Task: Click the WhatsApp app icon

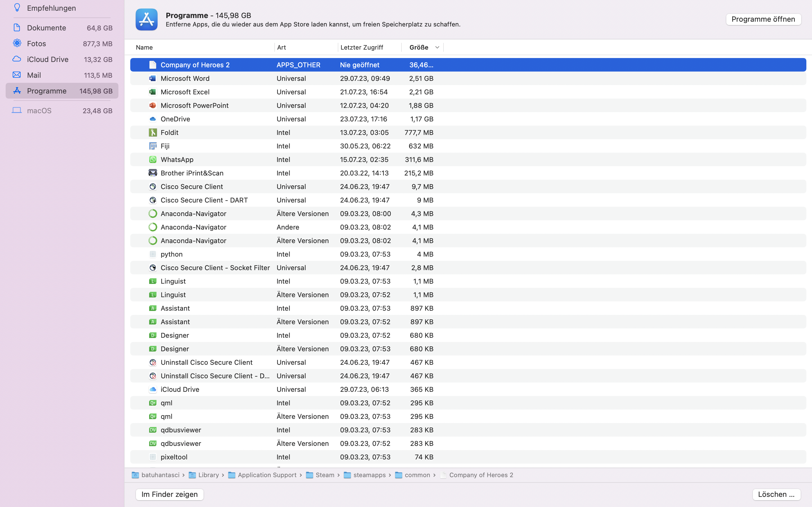Action: pos(153,160)
